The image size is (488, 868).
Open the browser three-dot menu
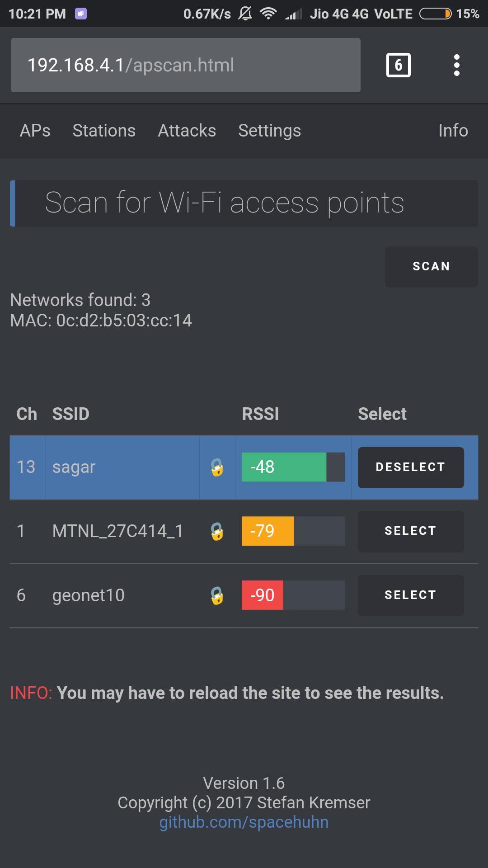coord(456,65)
